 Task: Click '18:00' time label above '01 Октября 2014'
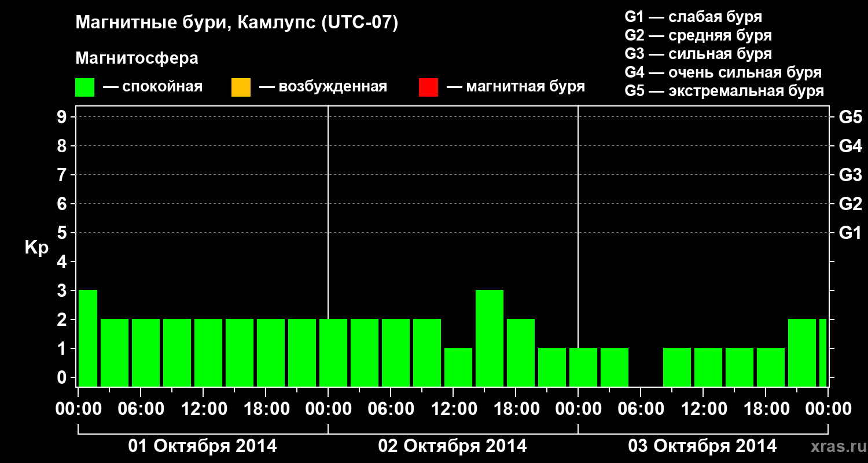266,409
